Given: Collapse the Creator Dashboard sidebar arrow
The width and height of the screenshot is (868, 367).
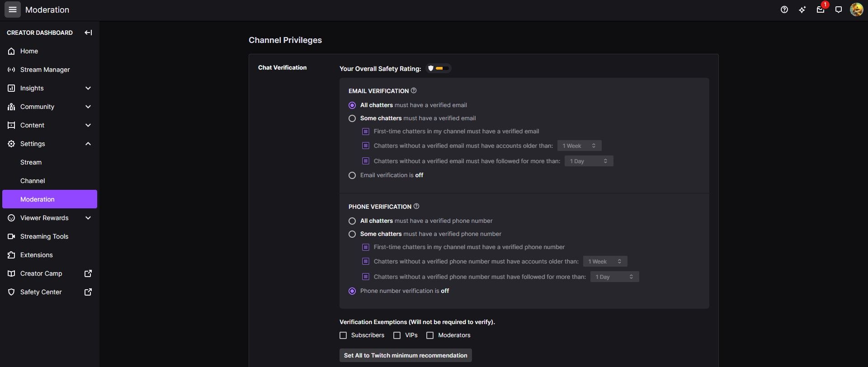Looking at the screenshot, I should pos(88,33).
